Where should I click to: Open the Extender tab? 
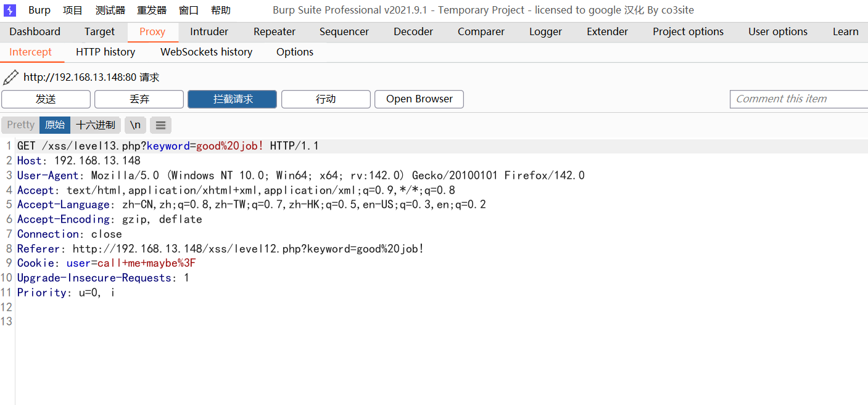click(607, 32)
